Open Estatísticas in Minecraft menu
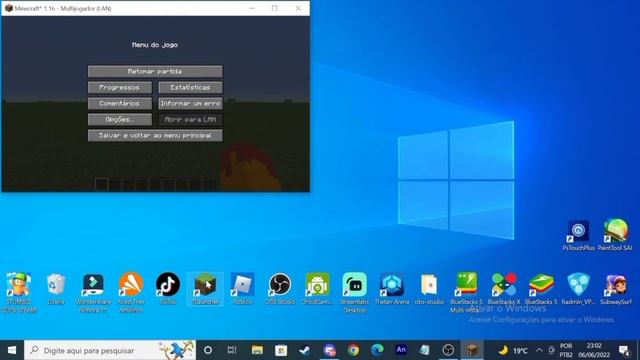This screenshot has width=640, height=360. point(190,87)
